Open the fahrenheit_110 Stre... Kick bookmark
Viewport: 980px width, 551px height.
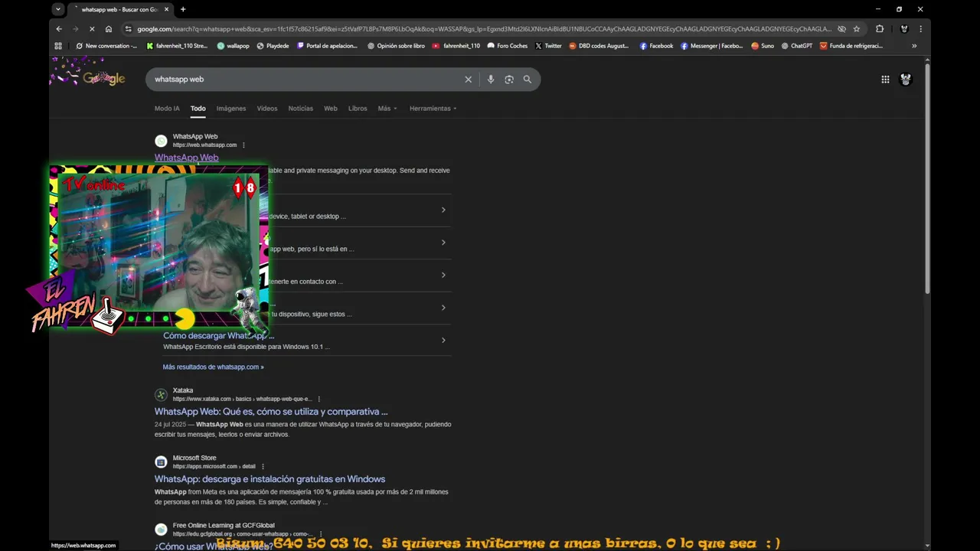click(177, 46)
